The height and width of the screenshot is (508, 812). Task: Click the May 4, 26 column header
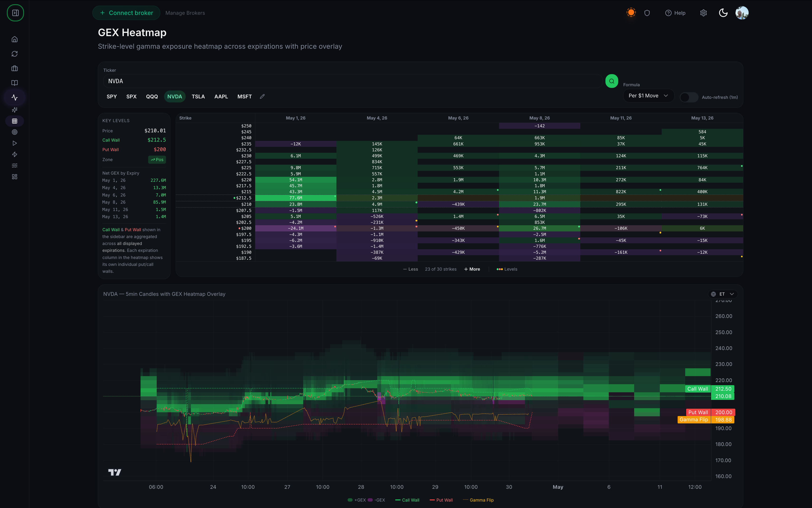coord(377,118)
